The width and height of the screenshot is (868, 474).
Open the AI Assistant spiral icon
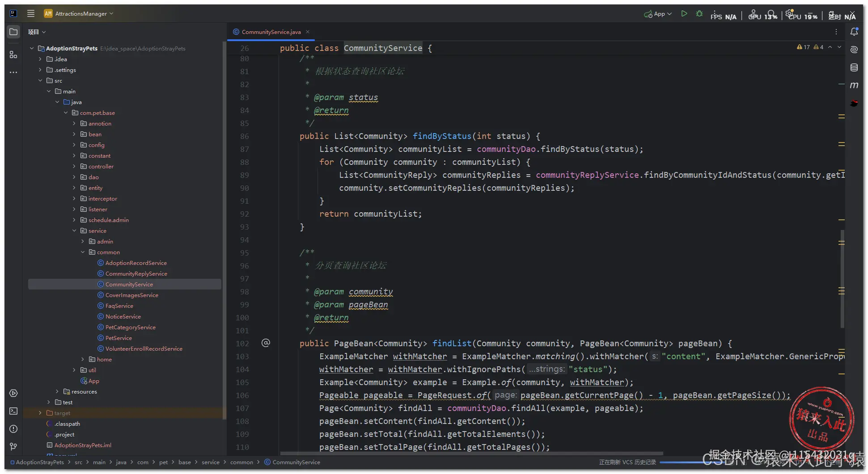[854, 50]
